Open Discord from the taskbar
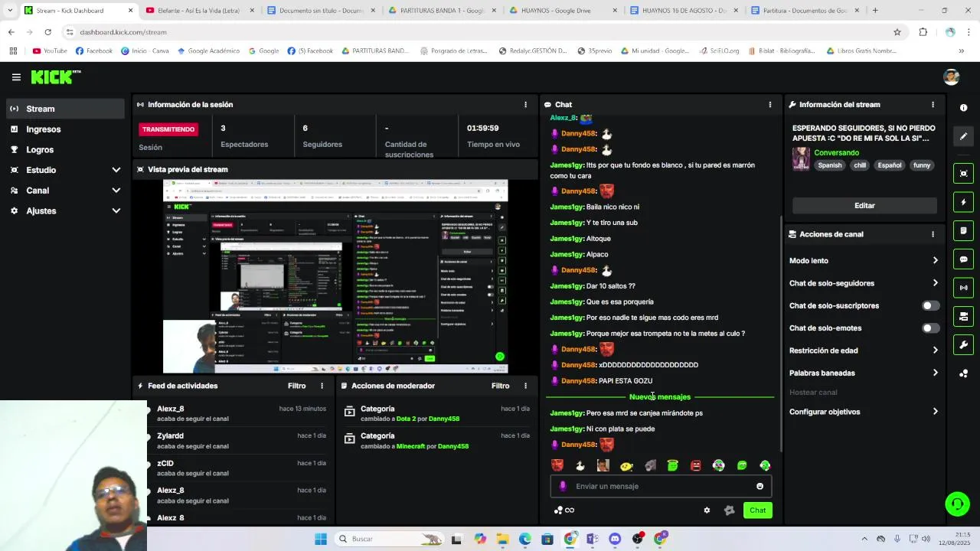Viewport: 980px width, 551px height. [x=615, y=539]
